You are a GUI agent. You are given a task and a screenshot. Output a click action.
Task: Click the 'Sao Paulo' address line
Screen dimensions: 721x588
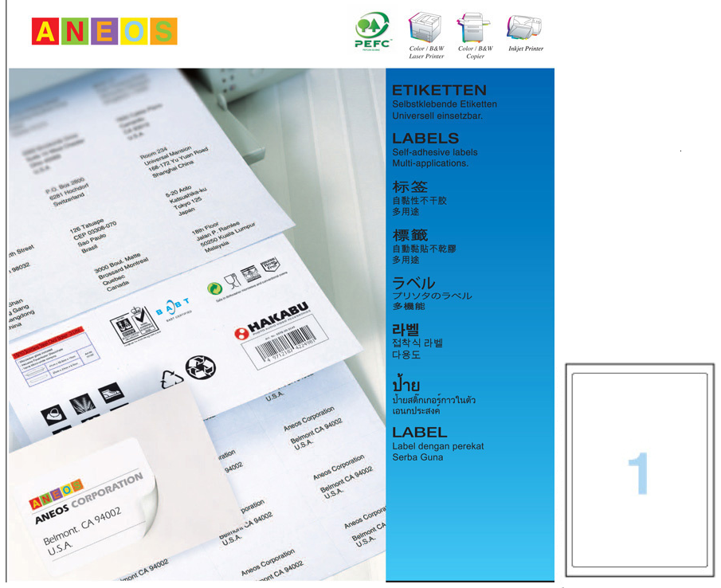[92, 239]
